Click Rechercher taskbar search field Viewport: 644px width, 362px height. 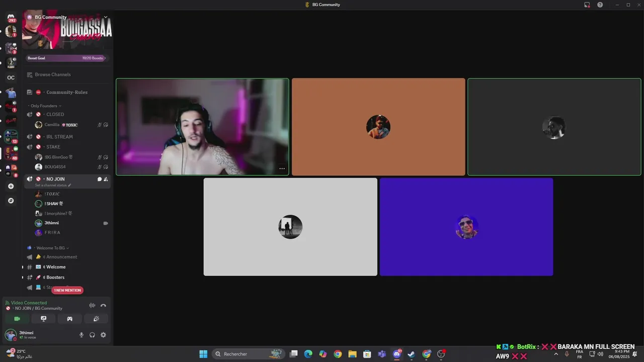tap(249, 354)
